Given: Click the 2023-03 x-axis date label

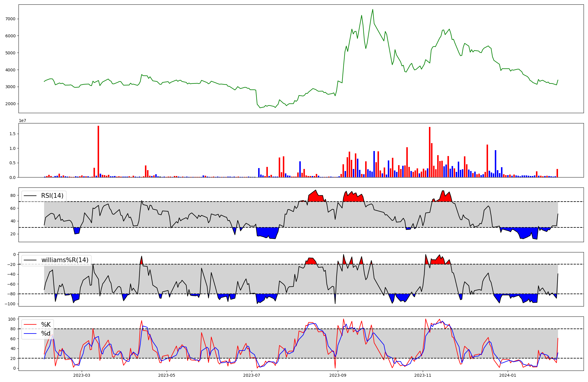Looking at the screenshot, I should 82,375.
